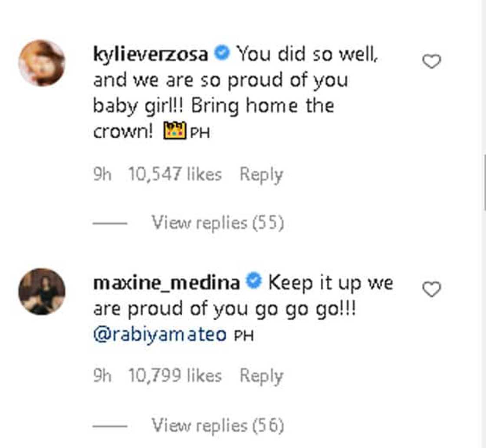Click the 9h timestamp under kylieverzosa's comment
Image resolution: width=486 pixels, height=448 pixels.
tap(102, 175)
